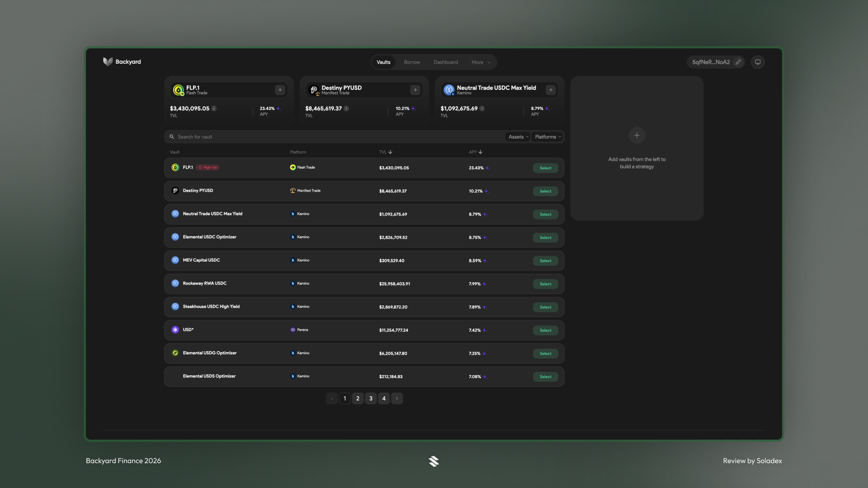Select the Rockaway RWA USDC vault
Screen dimensions: 868x488
(x=545, y=284)
